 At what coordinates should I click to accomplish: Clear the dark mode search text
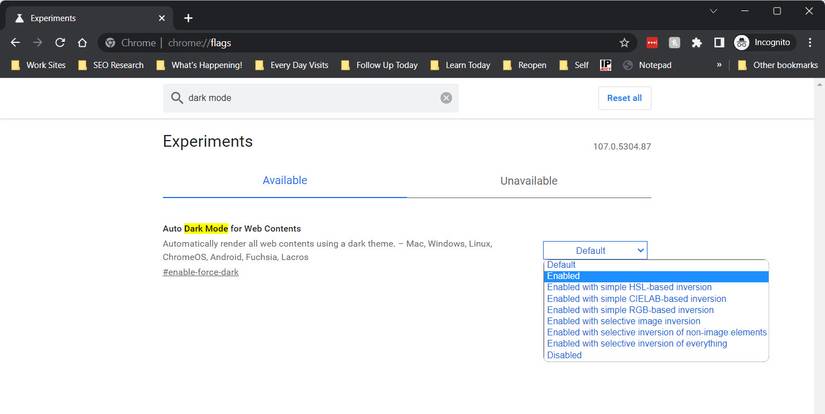click(446, 98)
